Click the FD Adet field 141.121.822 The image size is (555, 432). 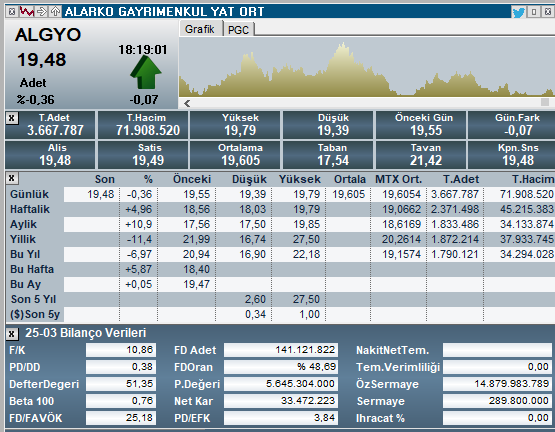pyautogui.click(x=281, y=350)
